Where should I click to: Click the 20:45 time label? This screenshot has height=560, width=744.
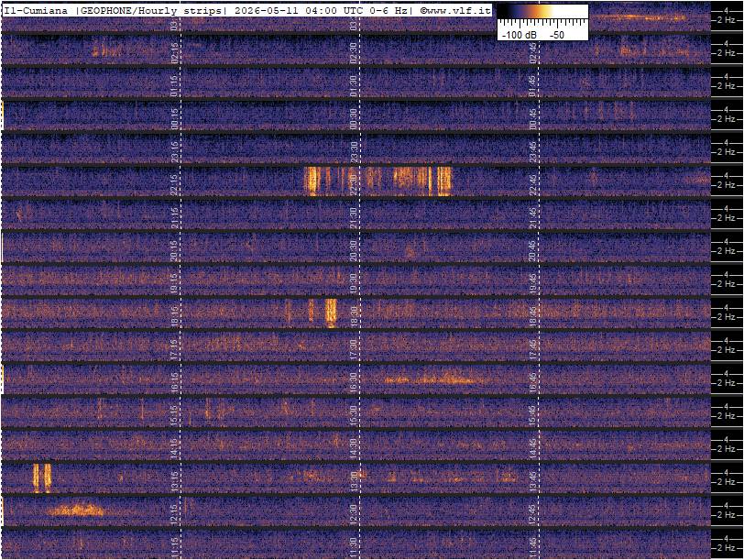click(533, 250)
